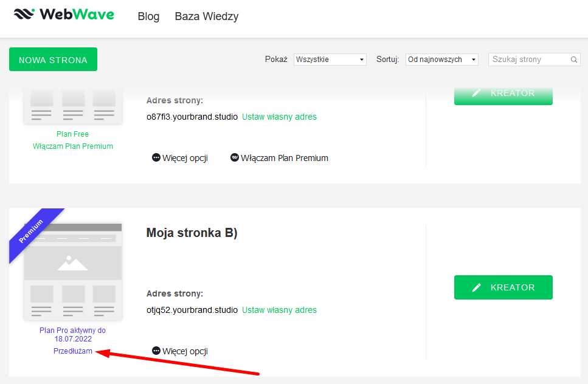The height and width of the screenshot is (384, 588).
Task: Click WebWave icon beside Włączam Plan Premium
Action: 235,158
